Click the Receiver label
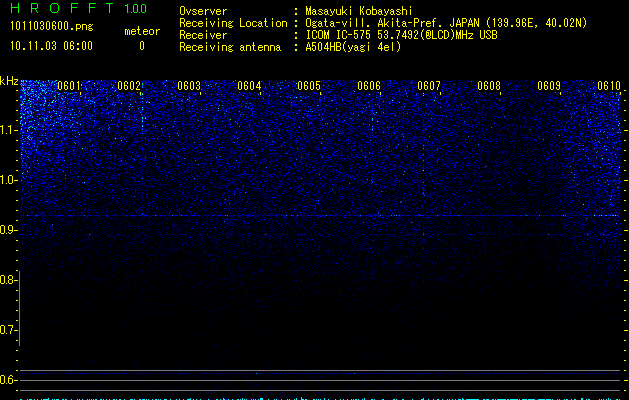 [203, 35]
